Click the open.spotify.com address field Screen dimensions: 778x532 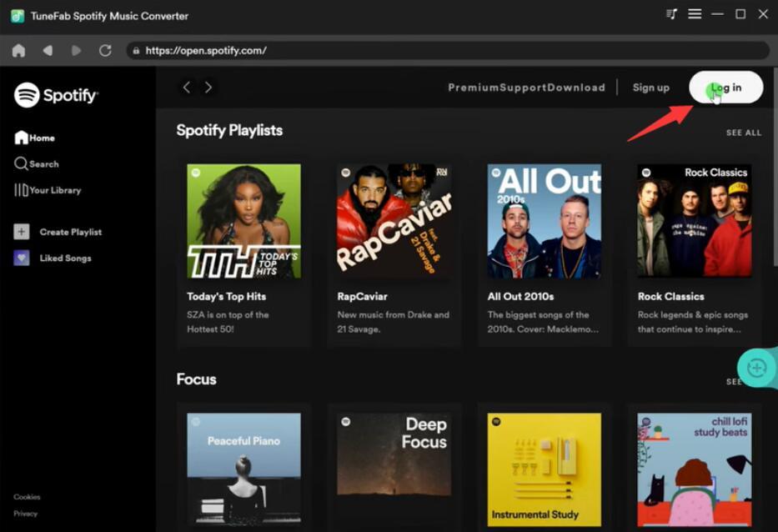pos(448,51)
